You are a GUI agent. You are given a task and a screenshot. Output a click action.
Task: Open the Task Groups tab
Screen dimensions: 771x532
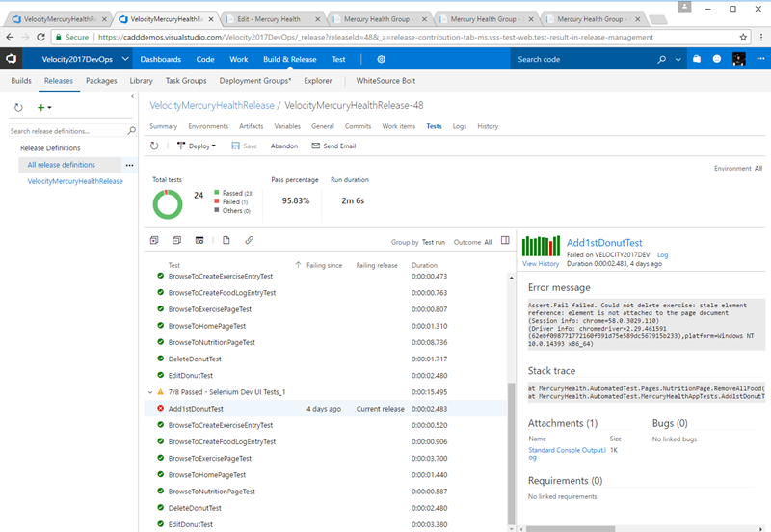186,81
